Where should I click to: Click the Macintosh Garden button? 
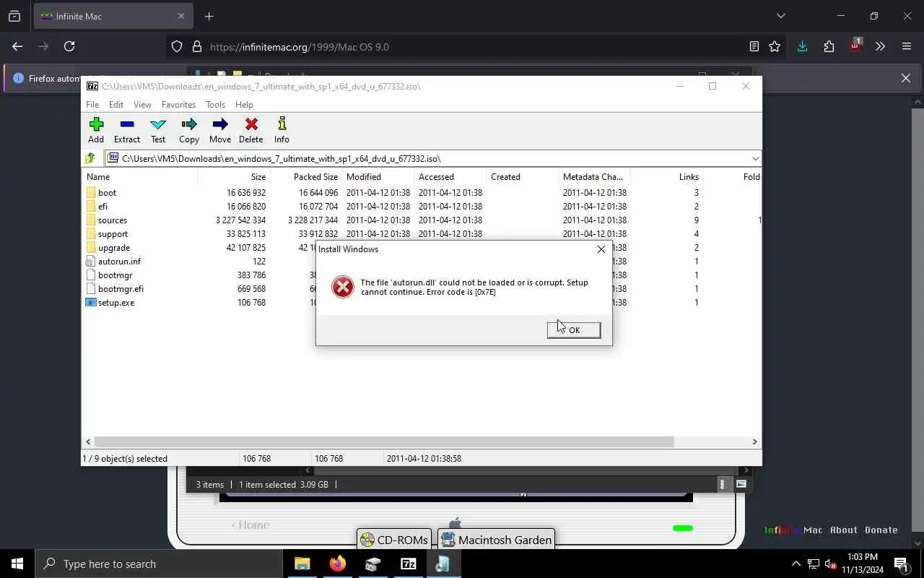pyautogui.click(x=497, y=540)
